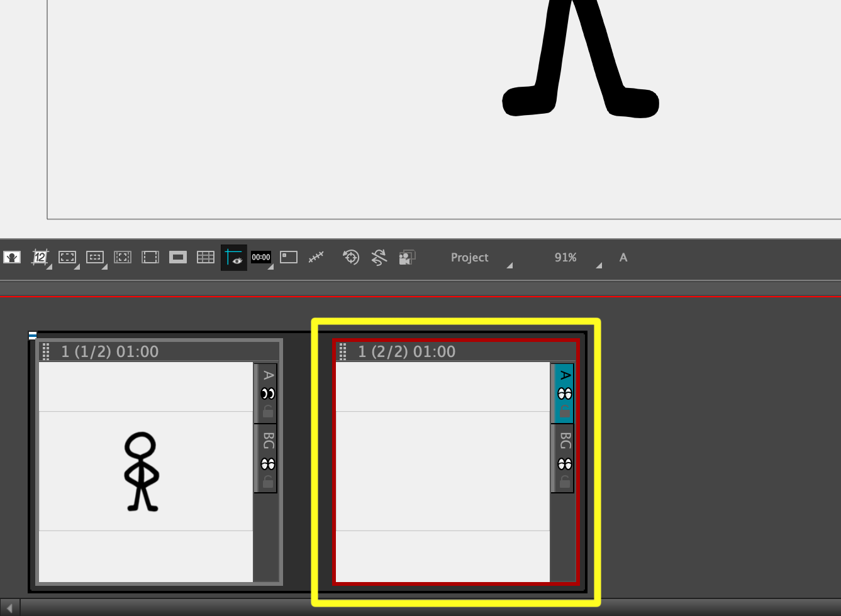Toggle layer A visibility in panel 1 (1/2)

click(268, 394)
